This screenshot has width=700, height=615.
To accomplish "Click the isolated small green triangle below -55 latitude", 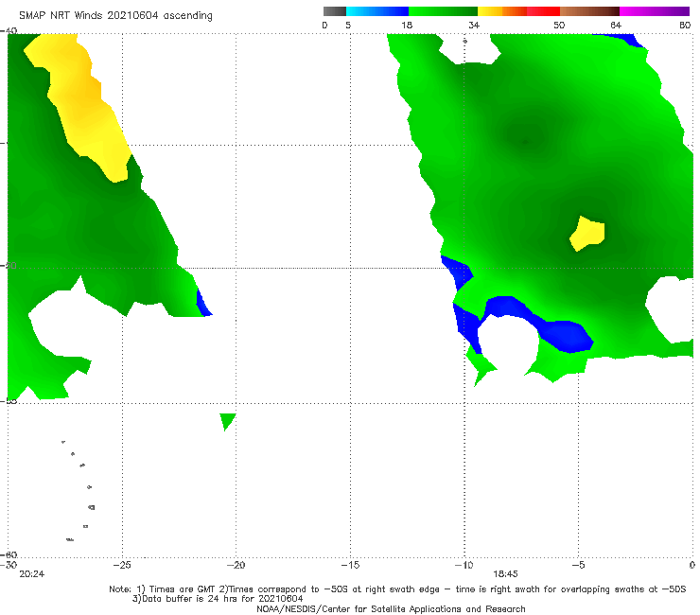I will pos(228,422).
